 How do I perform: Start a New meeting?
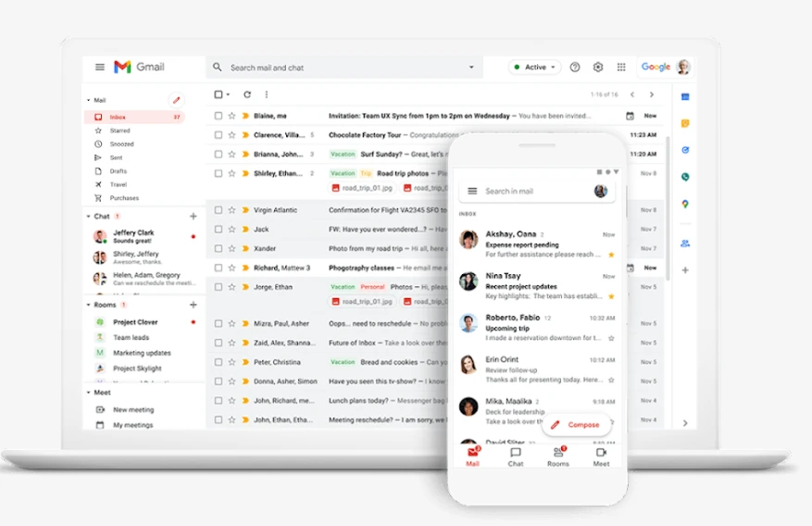[x=133, y=409]
